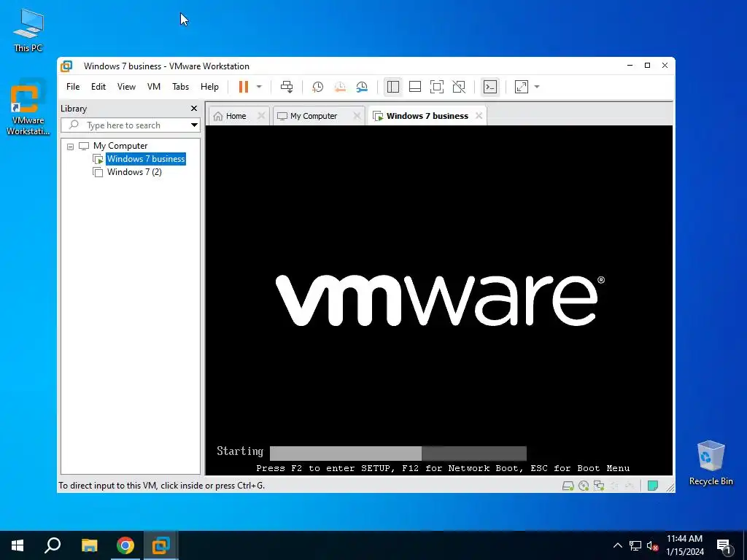This screenshot has height=560, width=747.
Task: Enter full screen mode from the toolbar
Action: (437, 87)
